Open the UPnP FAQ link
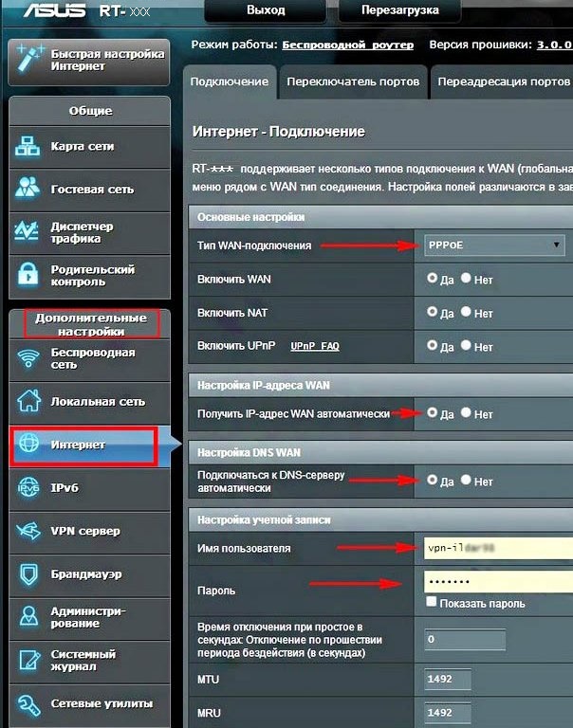This screenshot has width=573, height=728. [x=315, y=346]
